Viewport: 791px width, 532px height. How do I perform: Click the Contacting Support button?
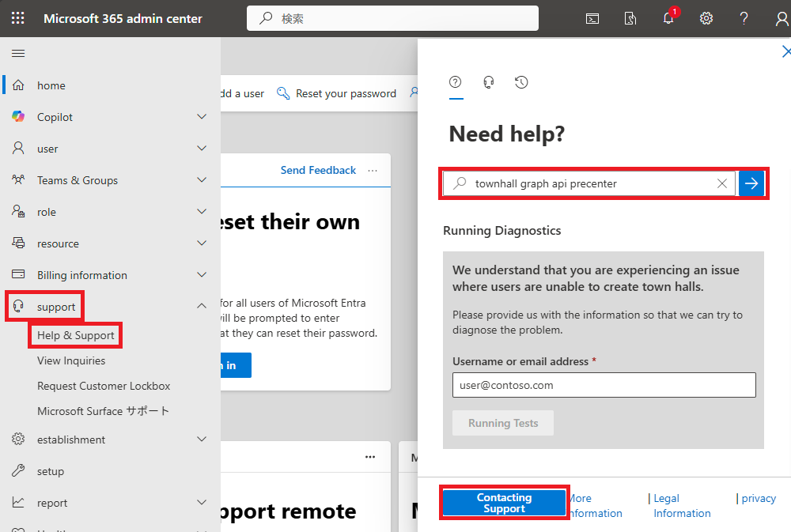(x=505, y=503)
